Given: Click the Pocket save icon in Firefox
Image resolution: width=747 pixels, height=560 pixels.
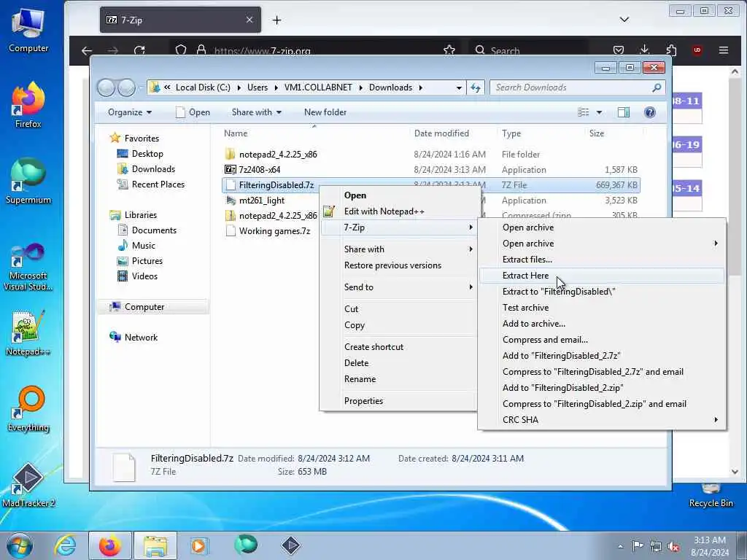Looking at the screenshot, I should pyautogui.click(x=619, y=50).
